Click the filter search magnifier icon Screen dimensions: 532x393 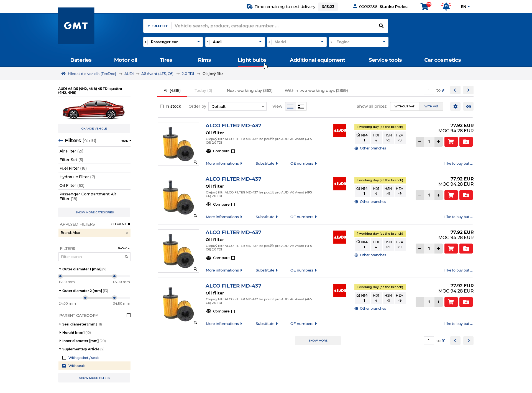126,257
